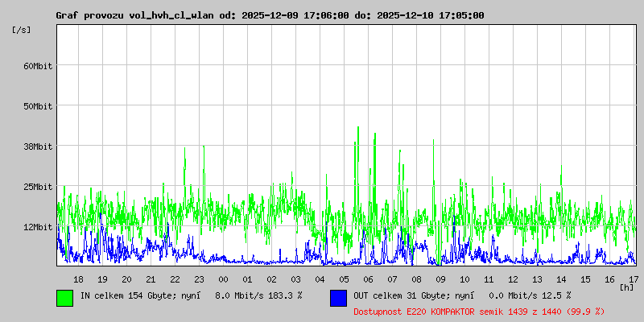644x322 pixels.
Task: Click the tallest green traffic peak in the graph
Action: point(357,129)
